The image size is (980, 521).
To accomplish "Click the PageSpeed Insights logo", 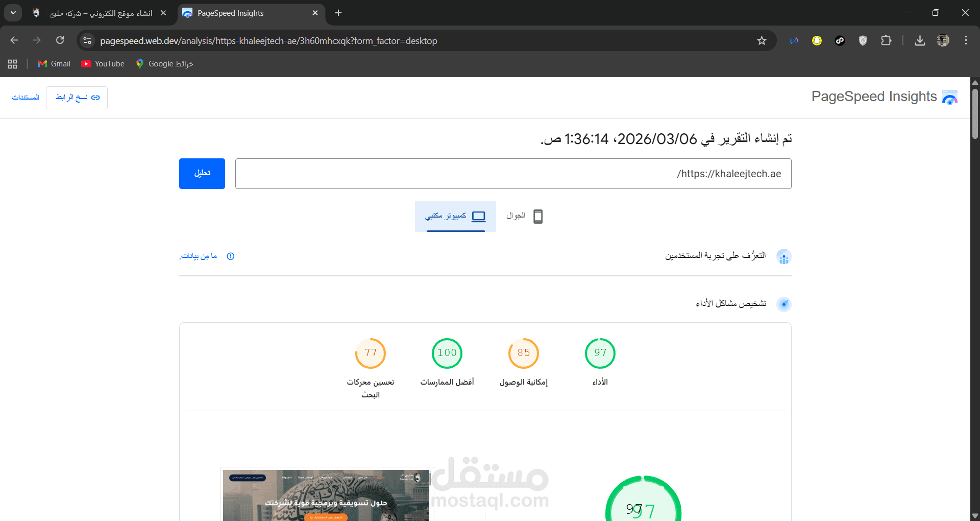I will click(885, 97).
